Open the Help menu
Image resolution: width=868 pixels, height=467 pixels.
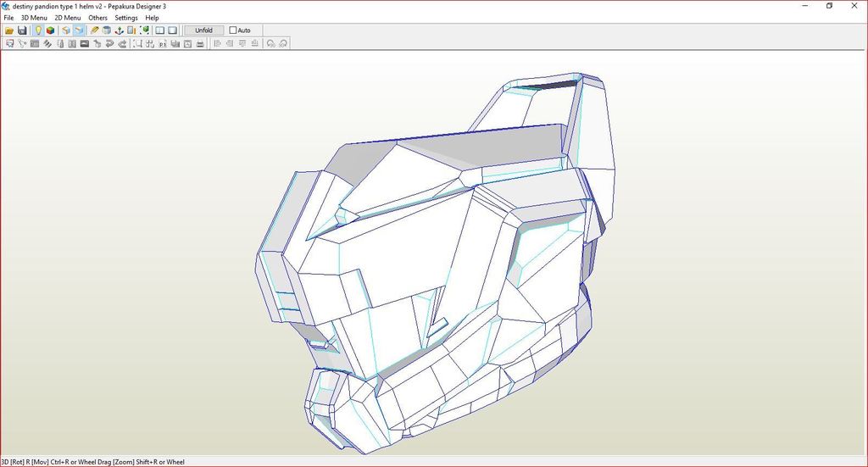point(153,18)
